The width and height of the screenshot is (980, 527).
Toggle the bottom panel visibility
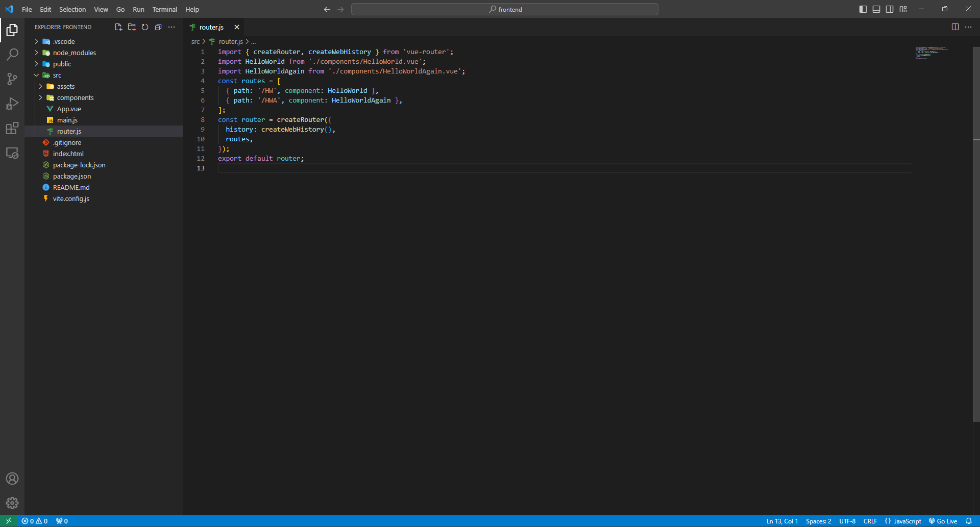click(x=876, y=9)
